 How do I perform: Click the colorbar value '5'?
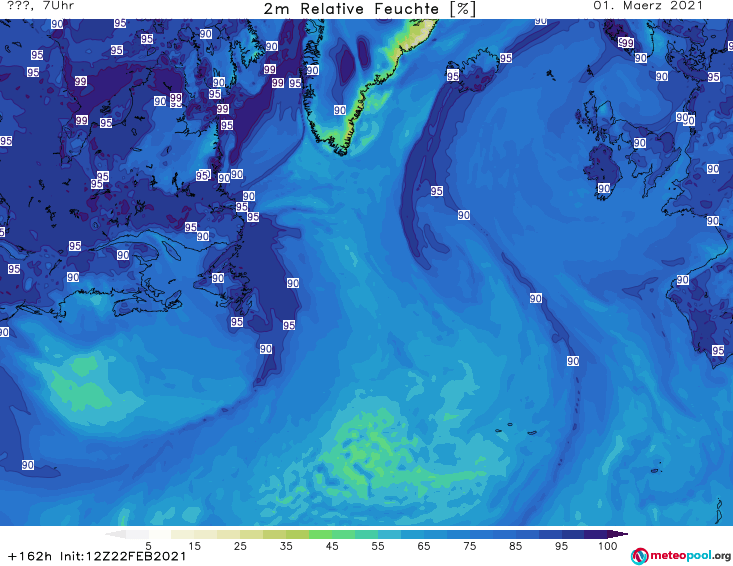[x=148, y=546]
